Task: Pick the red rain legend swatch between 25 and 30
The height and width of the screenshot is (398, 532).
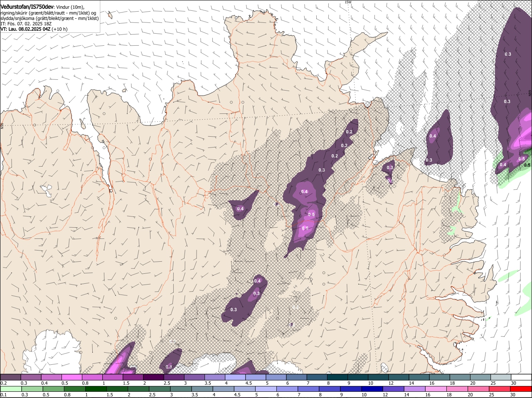Action: [500, 389]
